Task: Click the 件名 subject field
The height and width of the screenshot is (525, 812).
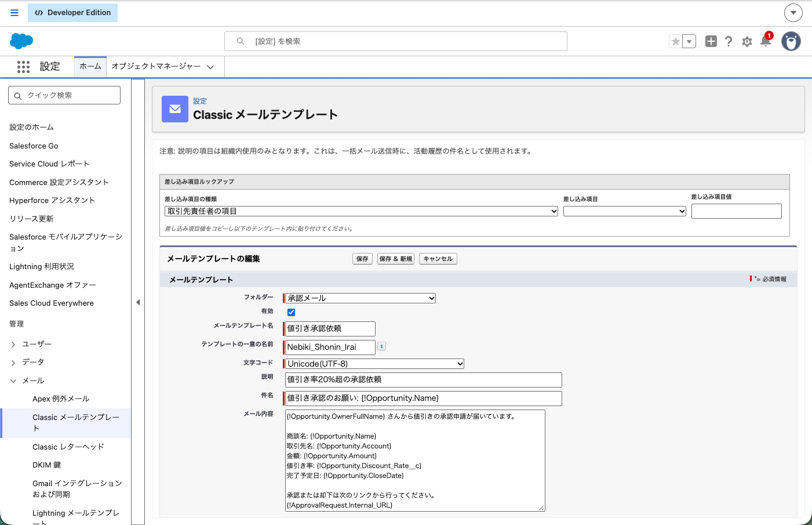Action: 424,399
